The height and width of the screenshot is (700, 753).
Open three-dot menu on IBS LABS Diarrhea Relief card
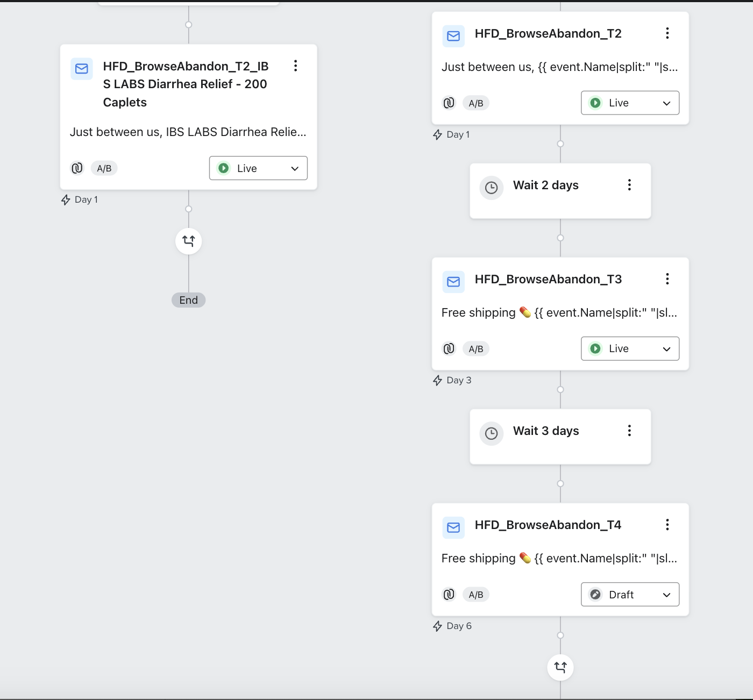pos(295,66)
